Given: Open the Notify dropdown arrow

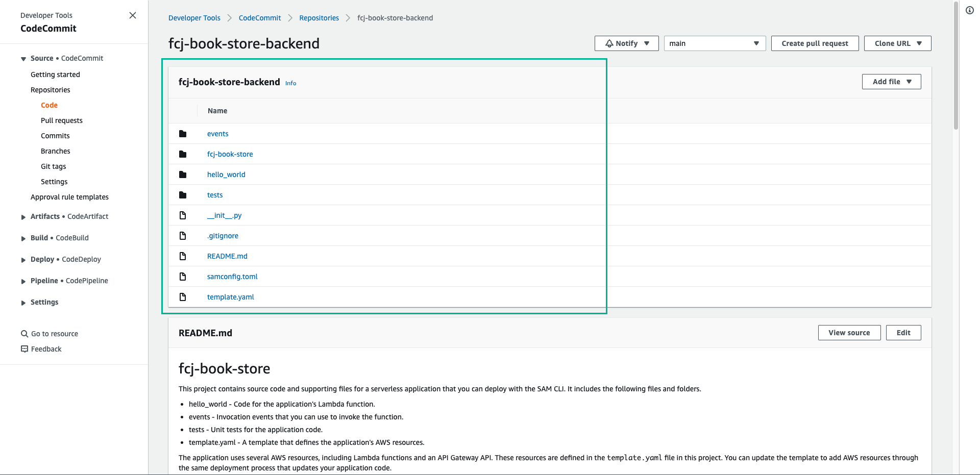Looking at the screenshot, I should point(647,43).
